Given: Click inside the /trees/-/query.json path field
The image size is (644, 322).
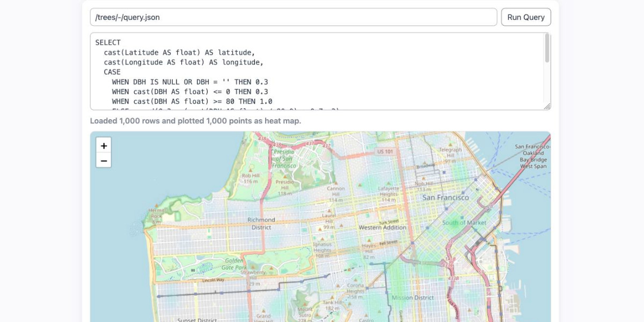Looking at the screenshot, I should point(295,17).
